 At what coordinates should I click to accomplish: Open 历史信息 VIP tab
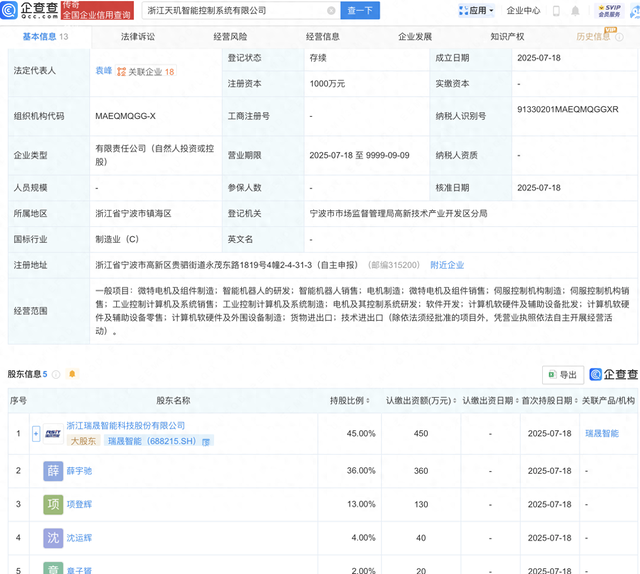pyautogui.click(x=593, y=37)
